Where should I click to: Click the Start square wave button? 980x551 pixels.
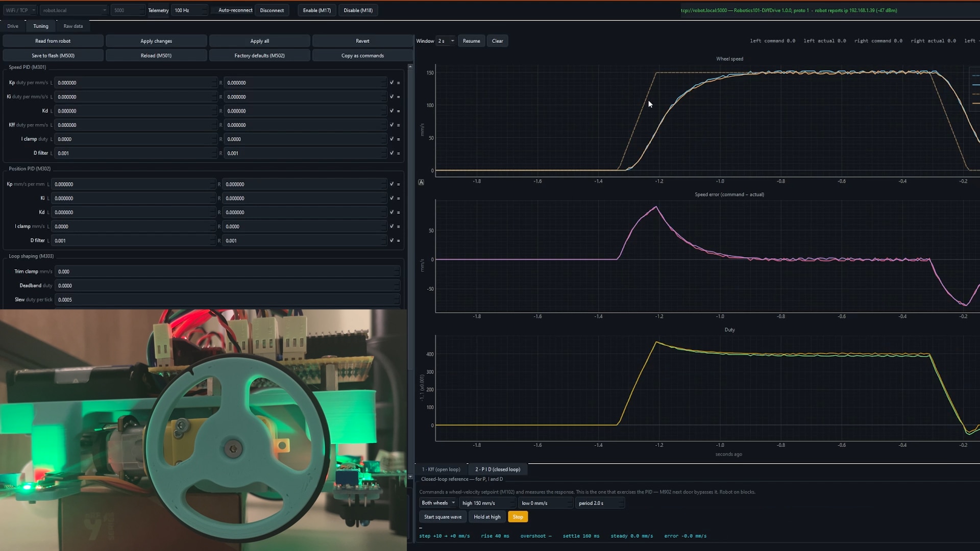point(443,517)
